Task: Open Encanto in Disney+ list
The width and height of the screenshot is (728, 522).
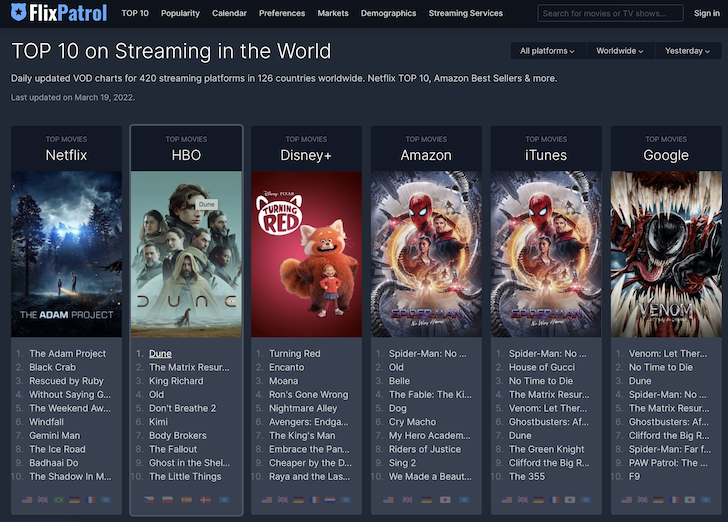Action: 286,367
